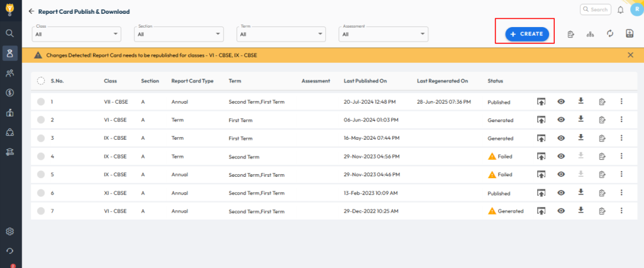Go back using the arrow beside page title
The image size is (644, 268).
(x=31, y=11)
